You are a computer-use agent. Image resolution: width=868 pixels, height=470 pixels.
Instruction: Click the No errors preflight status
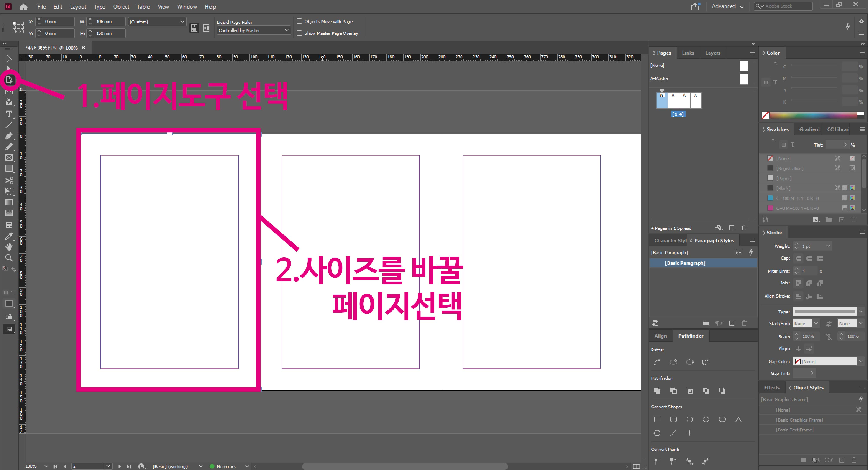[226, 466]
